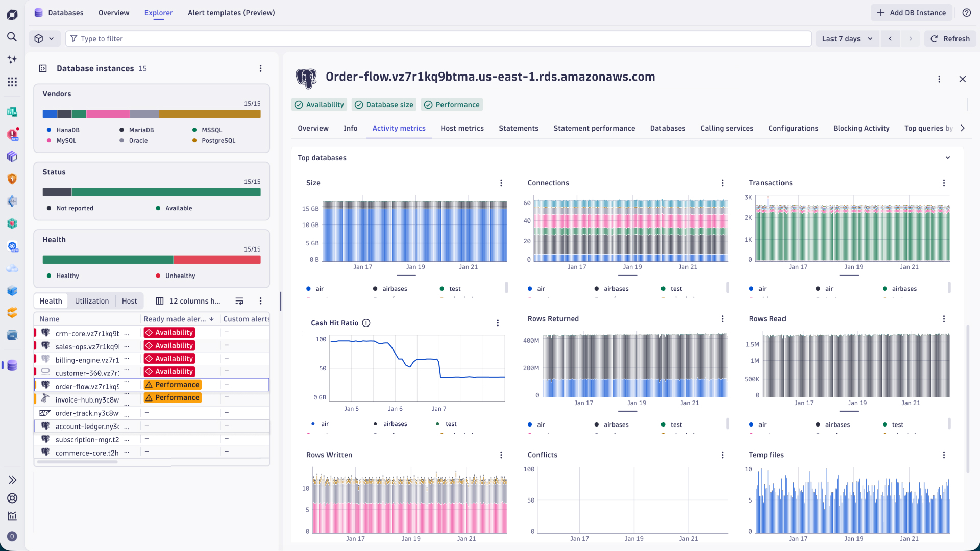Screen dimensions: 980x551
Task: Open the apps grid launcher icon
Action: (x=12, y=82)
